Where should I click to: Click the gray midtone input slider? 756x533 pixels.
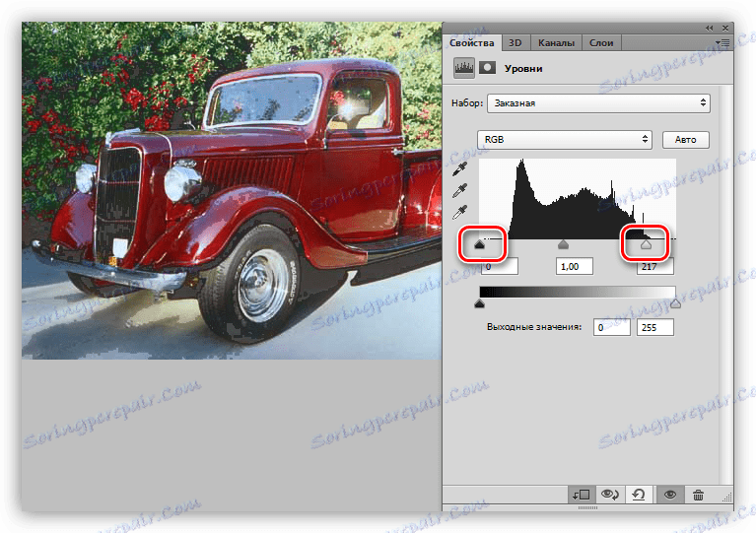pos(563,244)
